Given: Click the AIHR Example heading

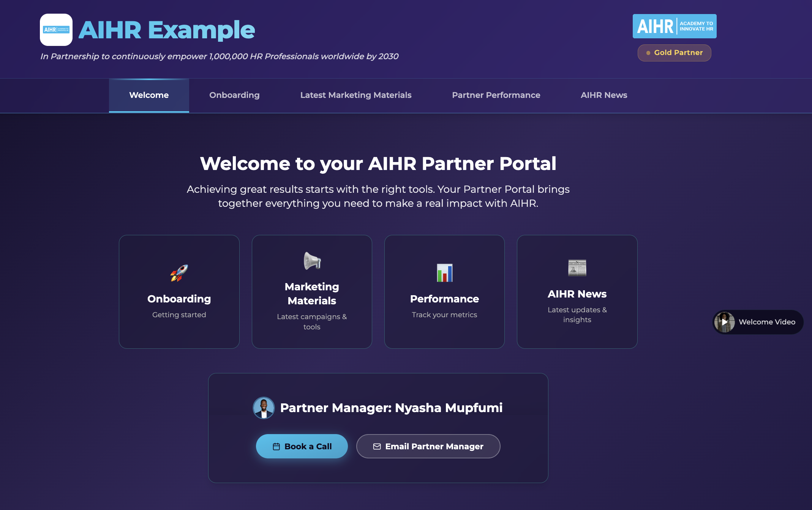Looking at the screenshot, I should coord(167,30).
